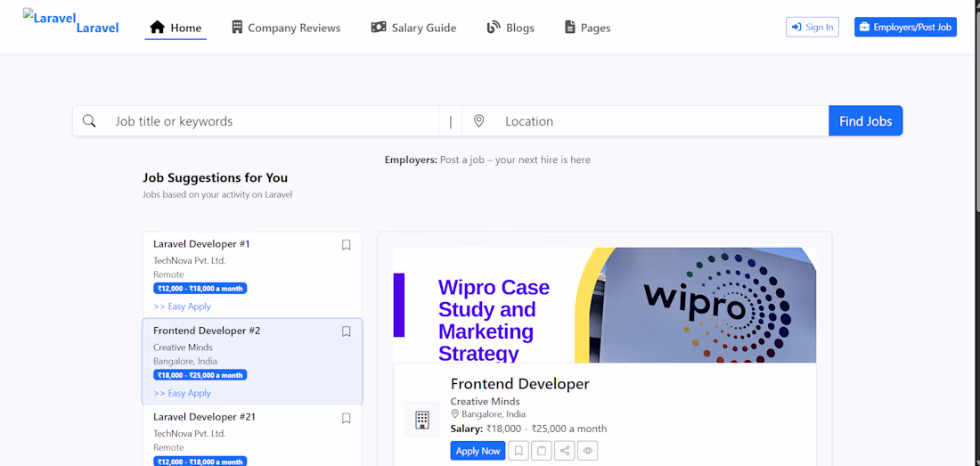Screen dimensions: 980x466
Task: Click the Sign In button
Action: (x=813, y=27)
